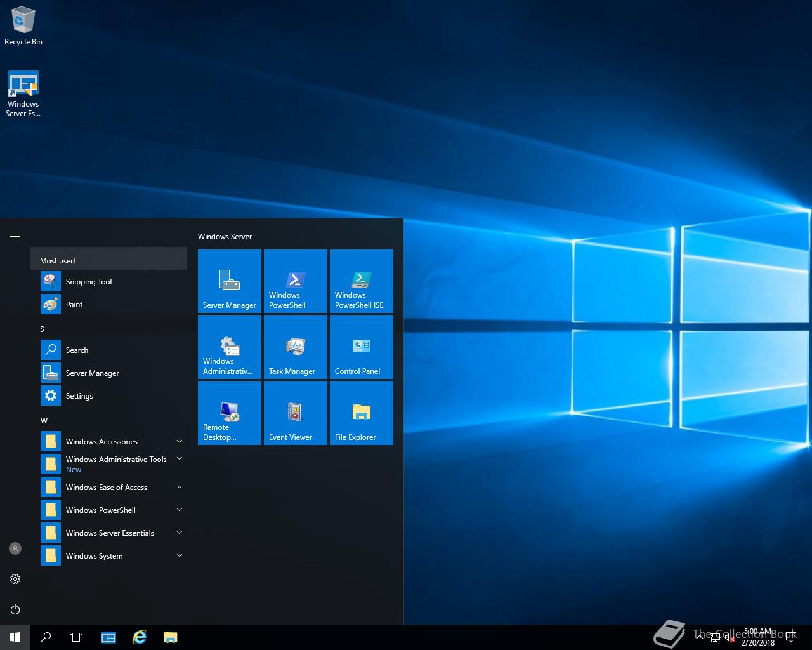The width and height of the screenshot is (812, 650).
Task: Open taskbar Search magnifier
Action: tap(46, 637)
